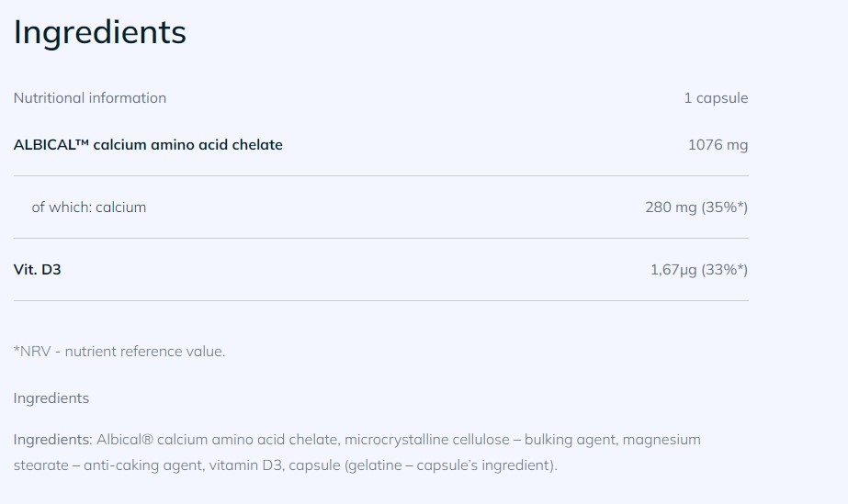Click the 1076 mg value
This screenshot has height=504, width=848.
718,144
